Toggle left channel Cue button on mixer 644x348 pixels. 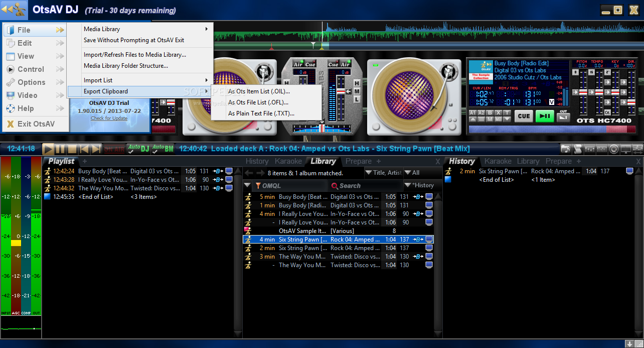point(310,64)
